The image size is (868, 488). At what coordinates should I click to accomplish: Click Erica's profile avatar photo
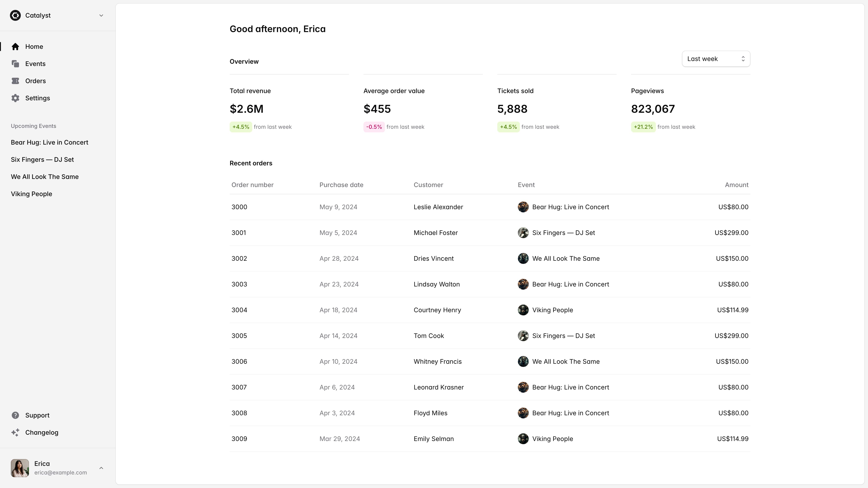(20, 468)
